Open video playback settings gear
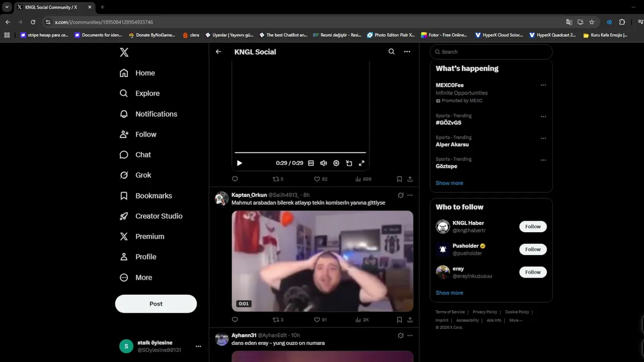 [336, 163]
